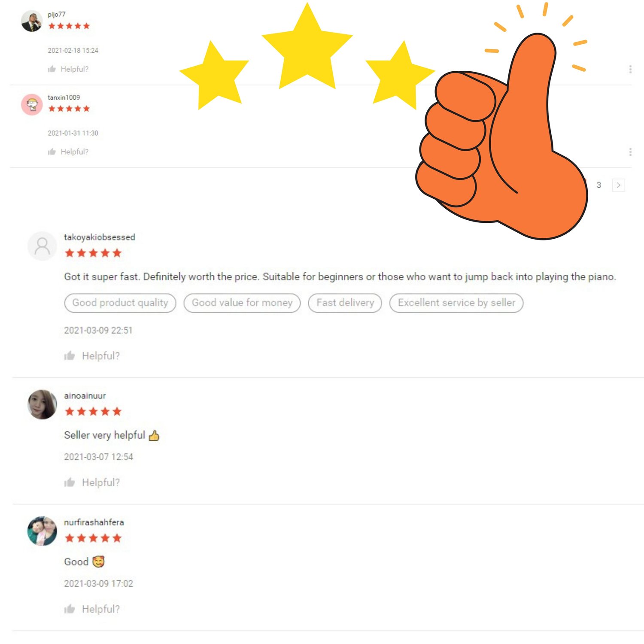Open pijo77's profile avatar

[31, 21]
